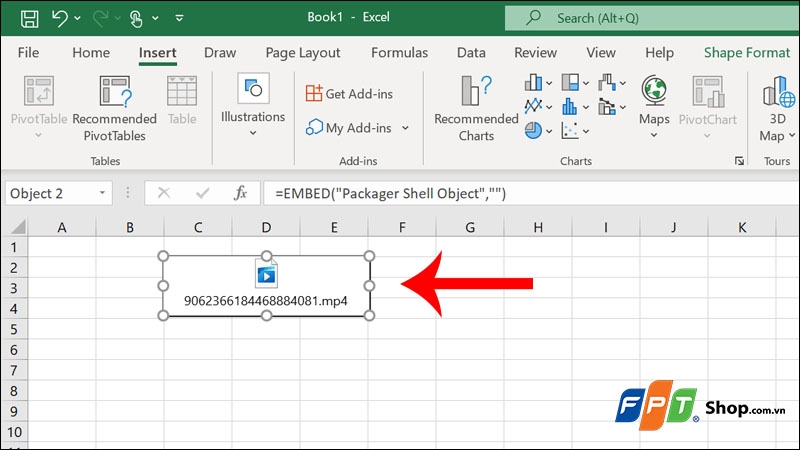
Task: Open the File menu
Action: tap(28, 53)
